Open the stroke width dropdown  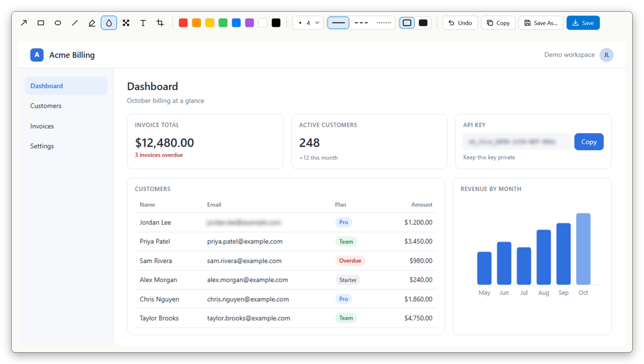point(308,23)
